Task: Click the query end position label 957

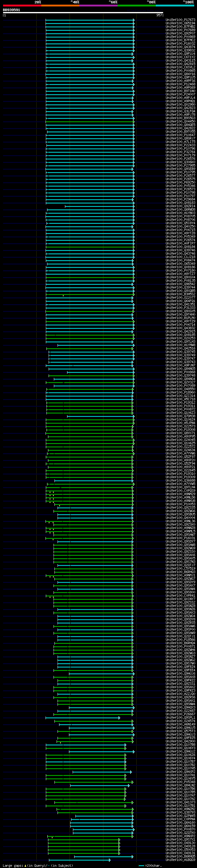Action: point(159,15)
